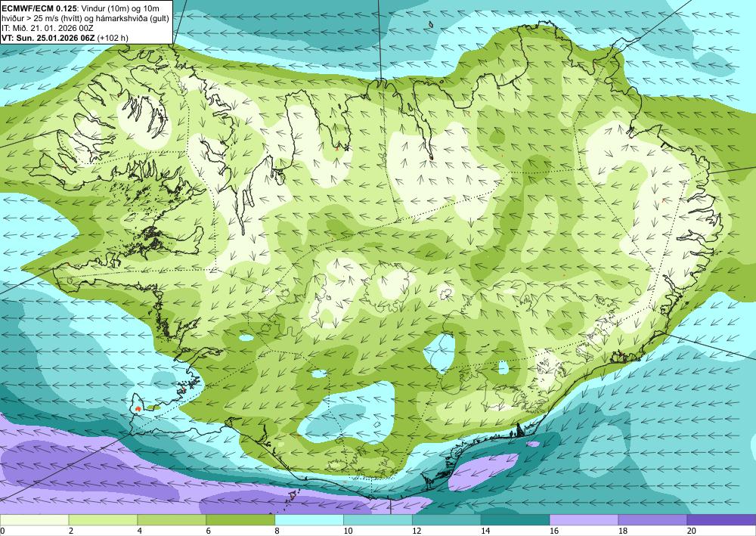
Task: Click the "12" label on the color scale
Action: (x=417, y=531)
